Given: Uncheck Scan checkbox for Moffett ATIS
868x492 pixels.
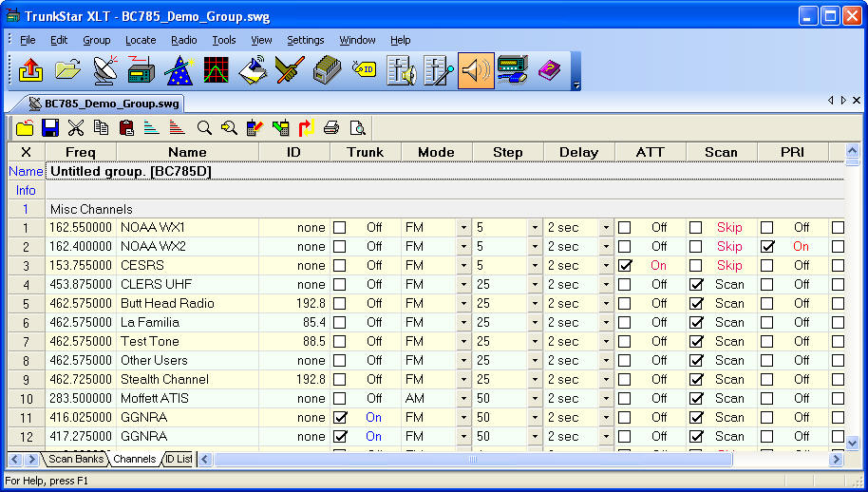Looking at the screenshot, I should (696, 399).
